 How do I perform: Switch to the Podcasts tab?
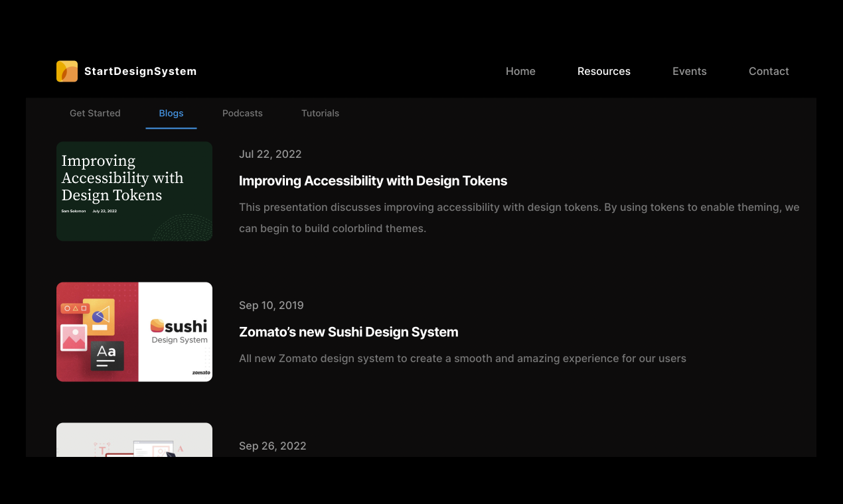tap(242, 113)
